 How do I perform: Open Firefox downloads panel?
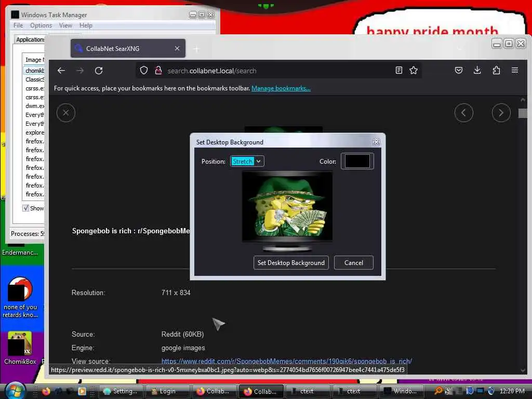(477, 70)
